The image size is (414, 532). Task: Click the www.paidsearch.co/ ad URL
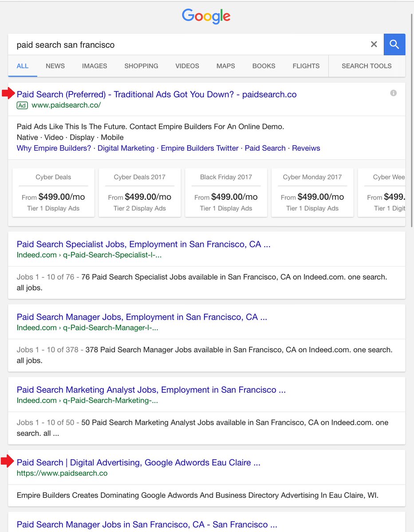pyautogui.click(x=66, y=105)
